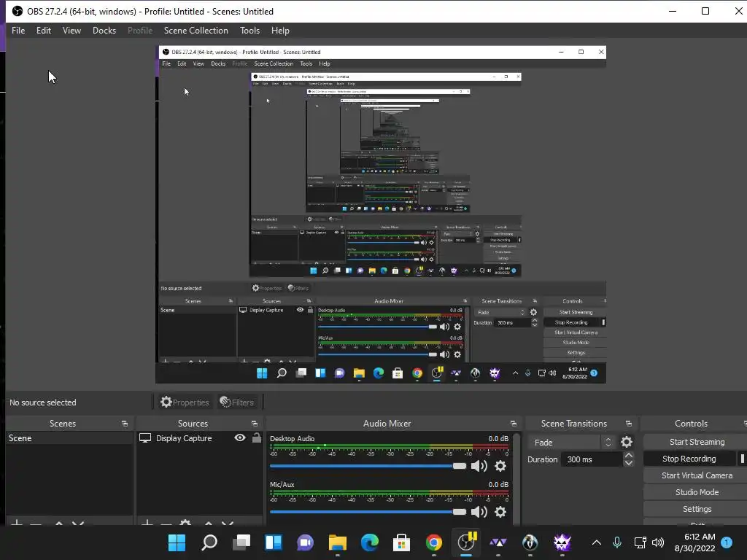Click the Stop Recording button
747x560 pixels.
pos(689,459)
